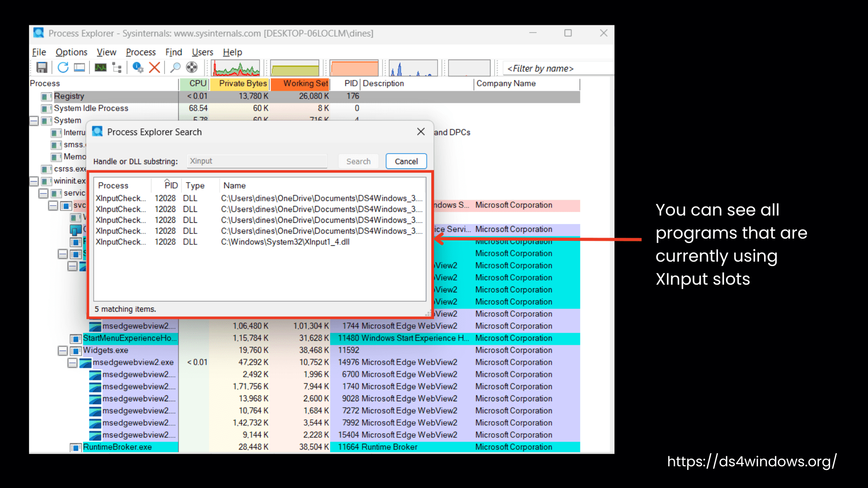Close the Process Explorer Search dialog

[421, 131]
